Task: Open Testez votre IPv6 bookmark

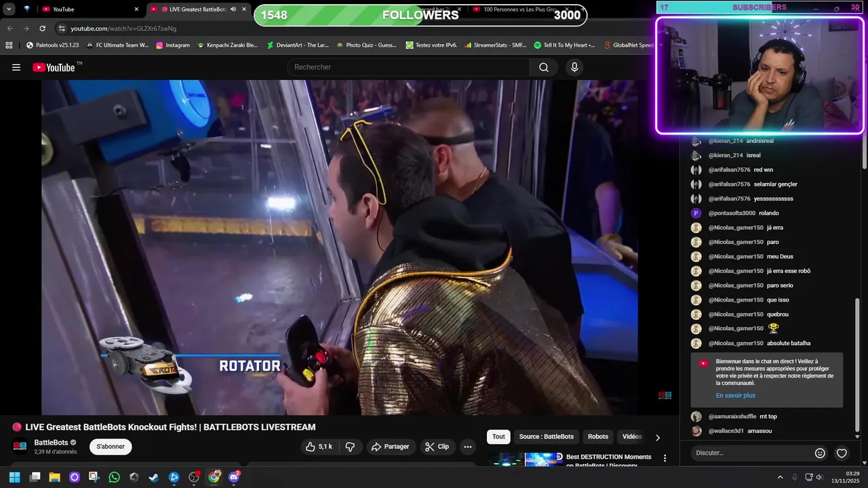Action: pyautogui.click(x=431, y=45)
